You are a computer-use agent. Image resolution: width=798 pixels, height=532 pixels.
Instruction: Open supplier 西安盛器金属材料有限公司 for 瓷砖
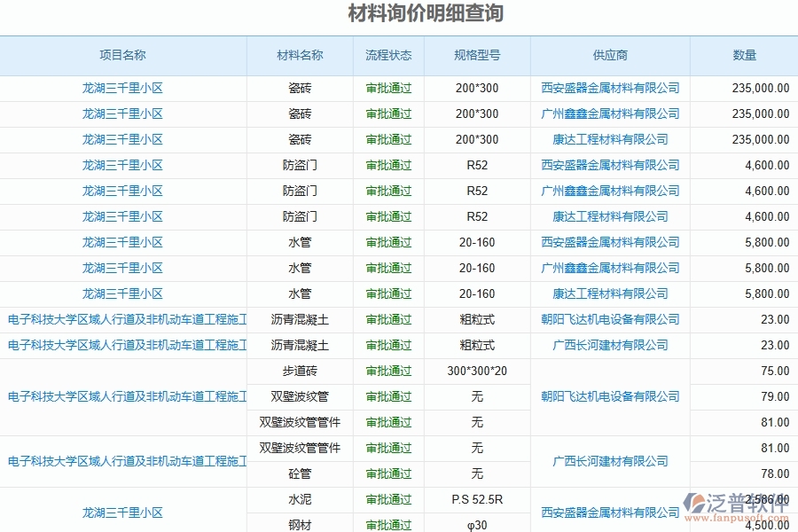point(609,88)
